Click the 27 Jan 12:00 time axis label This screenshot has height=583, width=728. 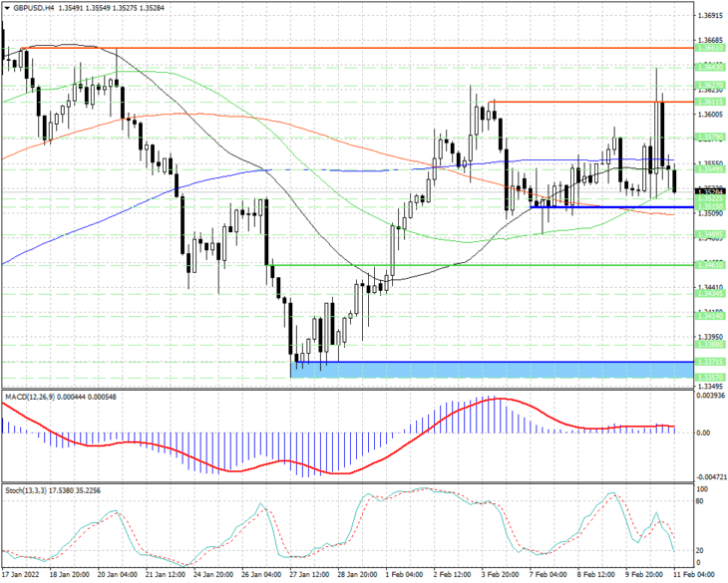(x=309, y=574)
